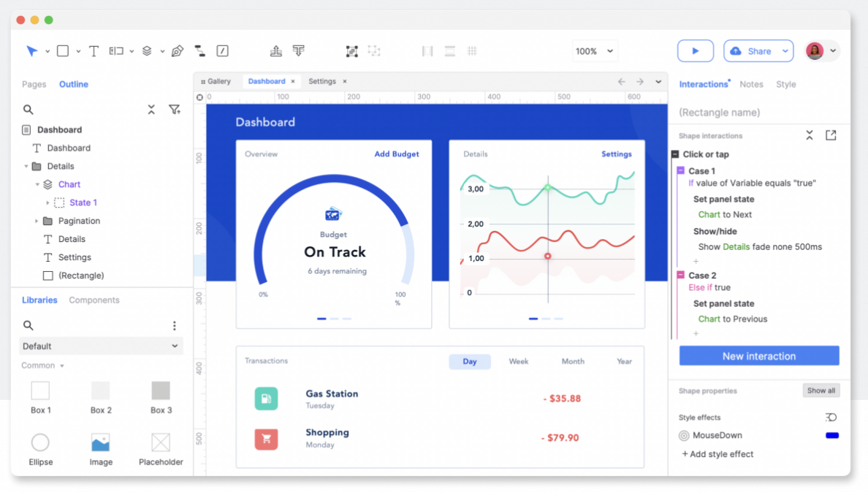
Task: Switch to the Gallery page tab
Action: click(216, 81)
